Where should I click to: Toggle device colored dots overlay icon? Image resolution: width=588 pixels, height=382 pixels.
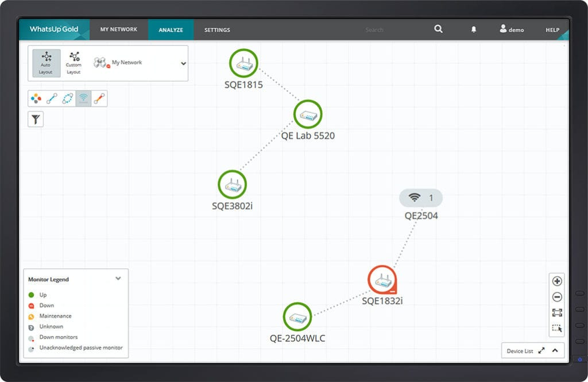tap(36, 98)
